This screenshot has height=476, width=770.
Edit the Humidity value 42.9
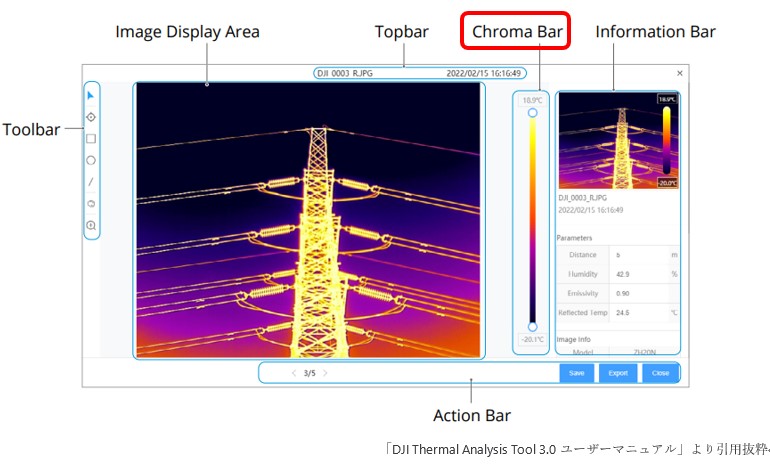[639, 274]
